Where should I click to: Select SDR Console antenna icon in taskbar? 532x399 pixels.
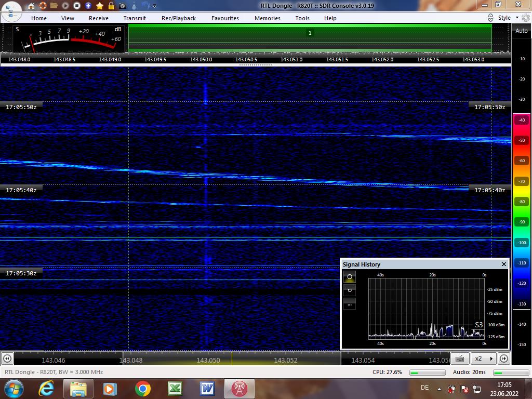(240, 389)
